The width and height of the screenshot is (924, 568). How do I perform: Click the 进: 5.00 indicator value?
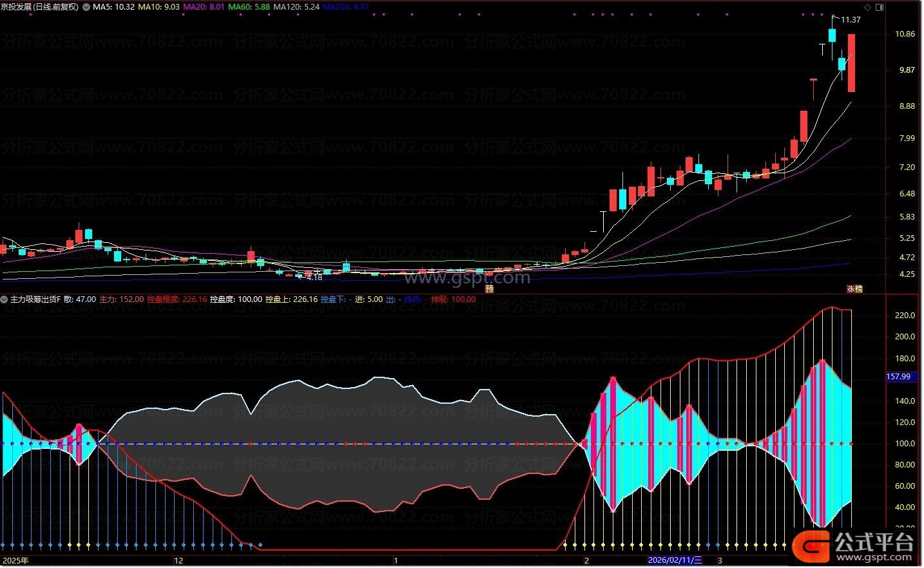pos(369,299)
